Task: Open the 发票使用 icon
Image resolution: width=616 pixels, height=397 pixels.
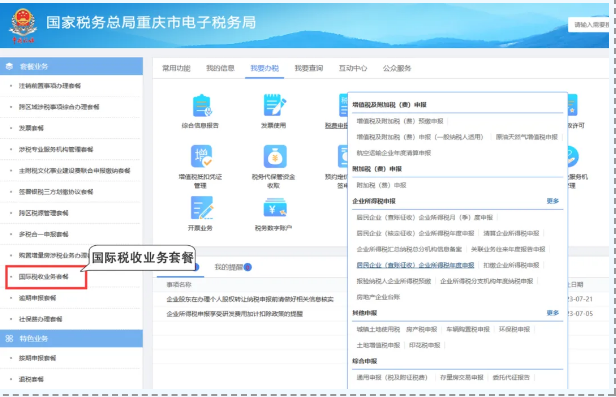Action: click(275, 105)
